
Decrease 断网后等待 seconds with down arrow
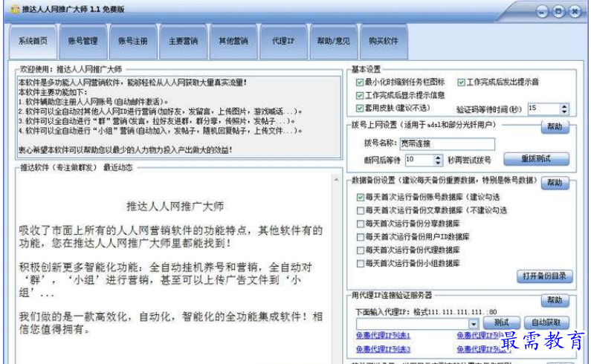(438, 163)
